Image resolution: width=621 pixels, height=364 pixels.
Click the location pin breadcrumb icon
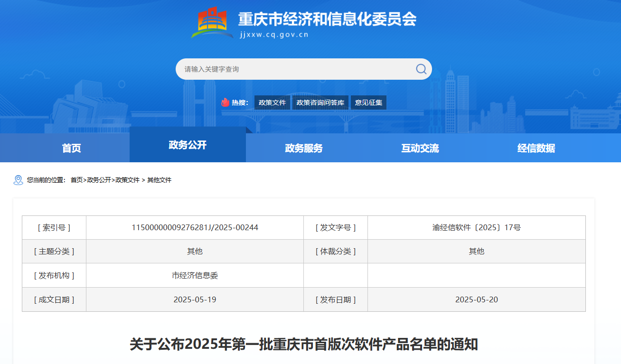[x=18, y=180]
